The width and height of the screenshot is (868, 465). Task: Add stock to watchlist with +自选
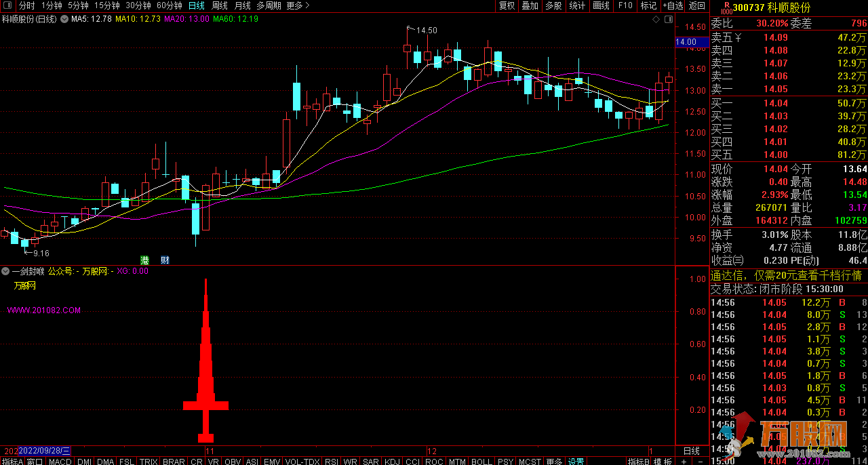coord(672,5)
